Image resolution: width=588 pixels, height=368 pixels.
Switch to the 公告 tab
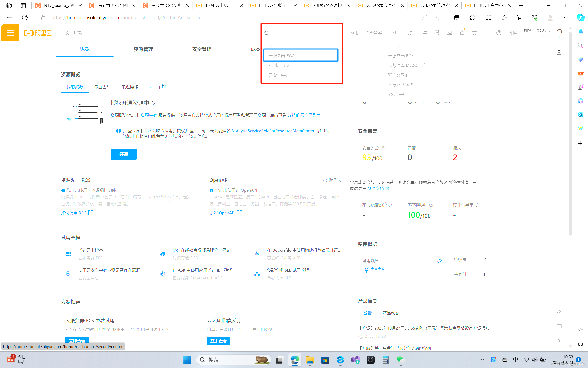coord(367,313)
